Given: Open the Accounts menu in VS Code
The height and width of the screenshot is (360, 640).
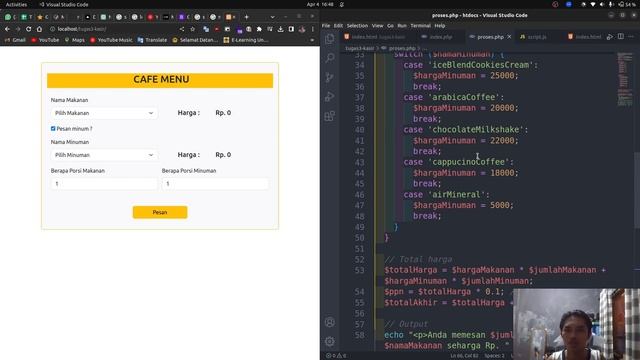Looking at the screenshot, I should [330, 322].
